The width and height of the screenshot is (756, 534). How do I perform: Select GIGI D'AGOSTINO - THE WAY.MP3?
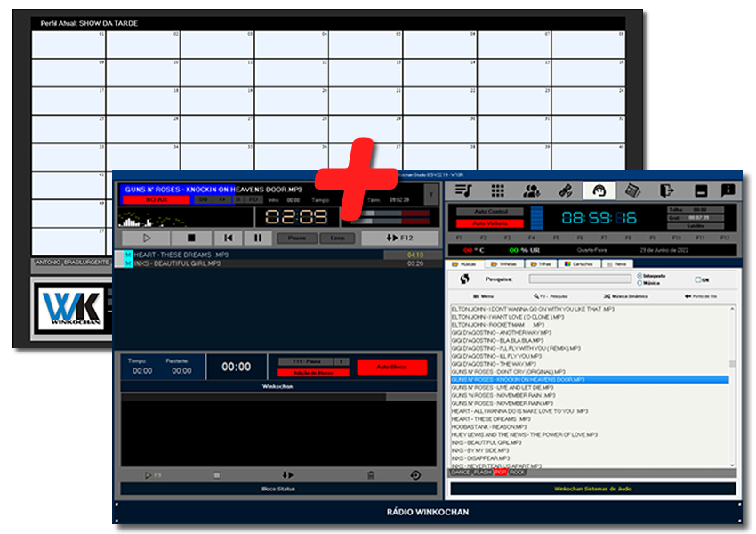(494, 364)
